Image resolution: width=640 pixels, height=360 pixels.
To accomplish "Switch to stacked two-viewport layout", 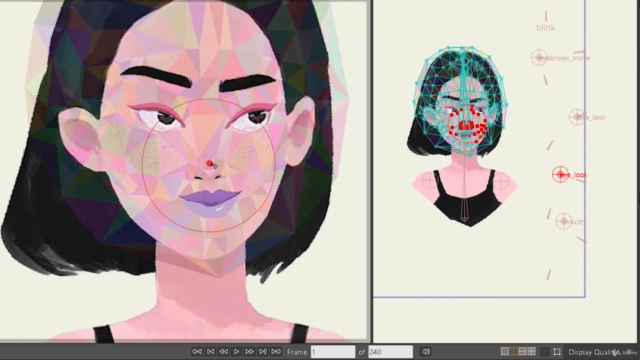I will pyautogui.click(x=523, y=351).
